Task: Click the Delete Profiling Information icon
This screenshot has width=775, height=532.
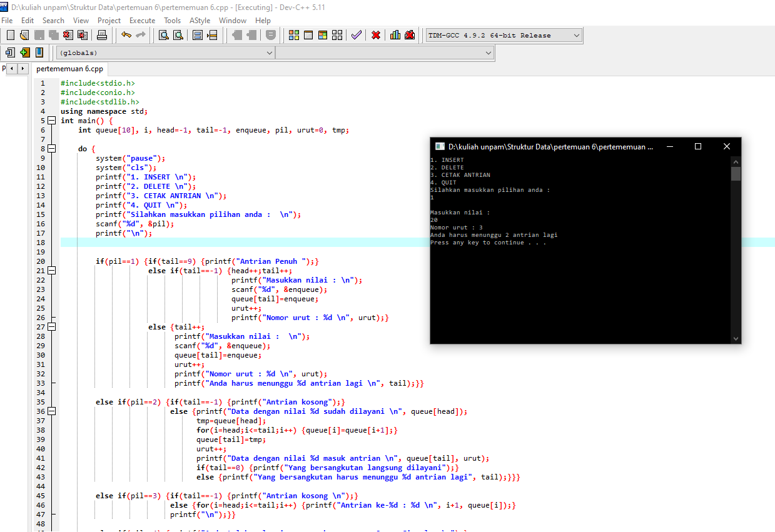Action: (x=410, y=35)
